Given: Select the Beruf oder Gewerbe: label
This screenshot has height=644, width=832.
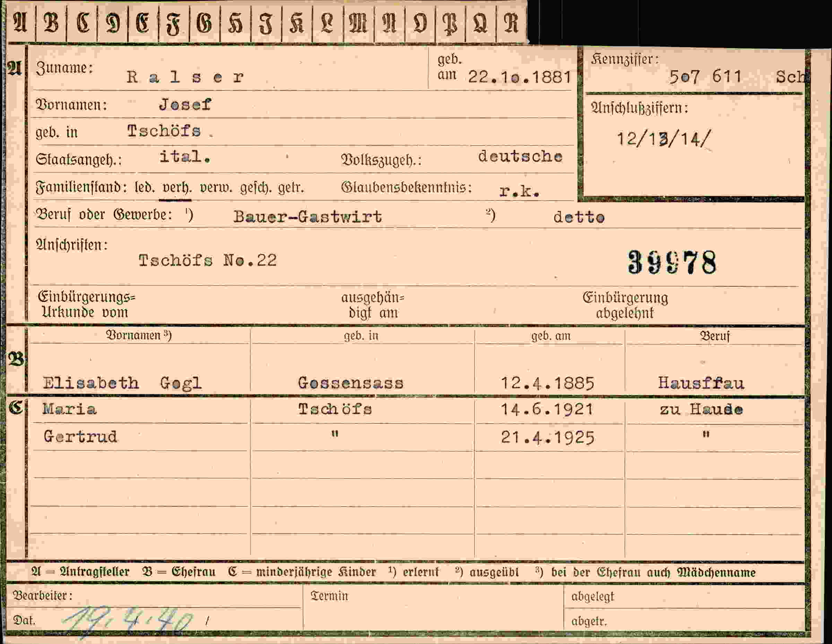Looking at the screenshot, I should pos(104,215).
